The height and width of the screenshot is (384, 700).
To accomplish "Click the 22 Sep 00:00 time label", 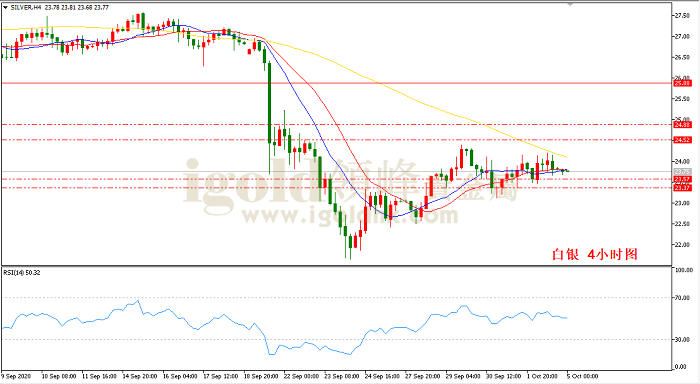I will pyautogui.click(x=301, y=376).
